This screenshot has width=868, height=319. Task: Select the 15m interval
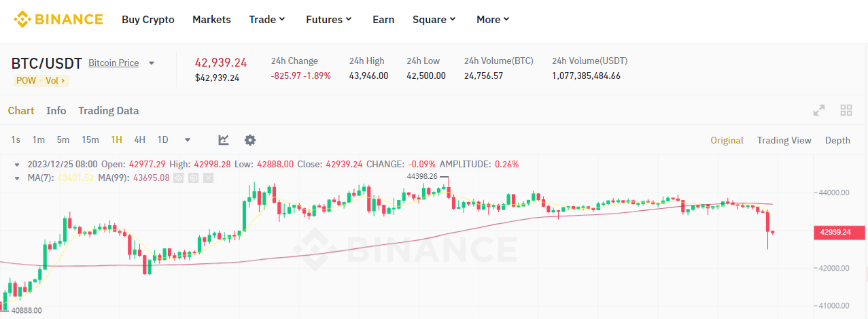point(90,140)
